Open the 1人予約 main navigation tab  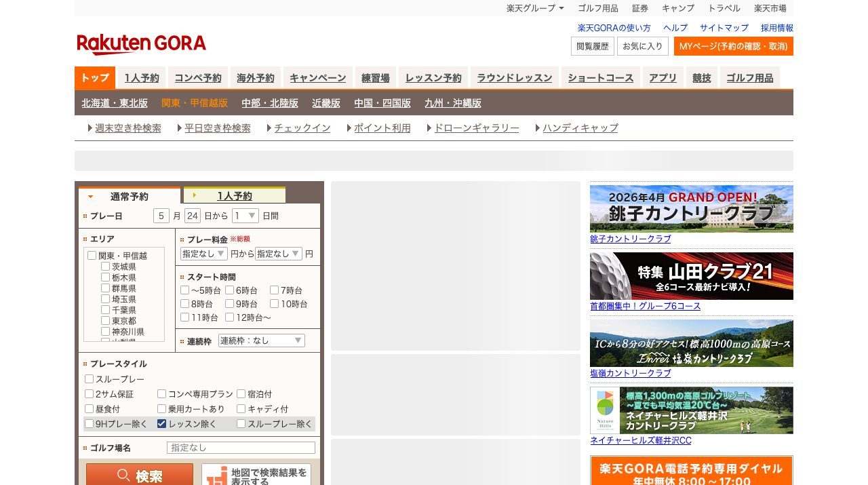click(x=142, y=78)
